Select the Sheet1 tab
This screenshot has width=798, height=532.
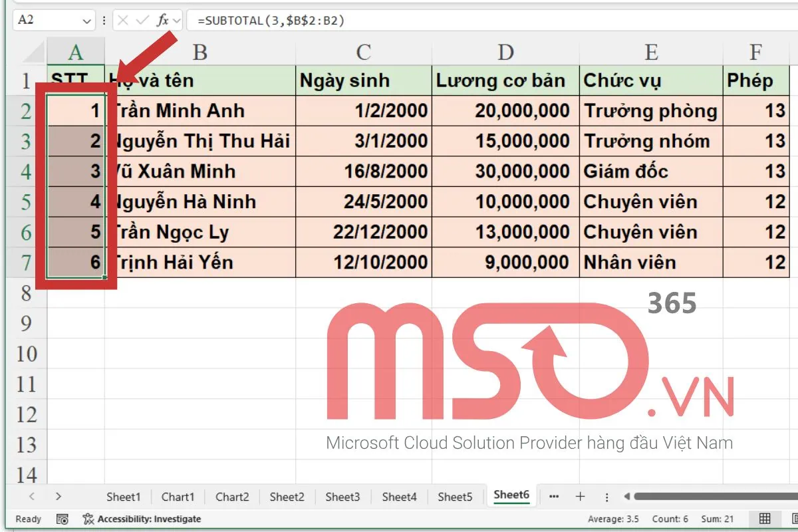(124, 496)
